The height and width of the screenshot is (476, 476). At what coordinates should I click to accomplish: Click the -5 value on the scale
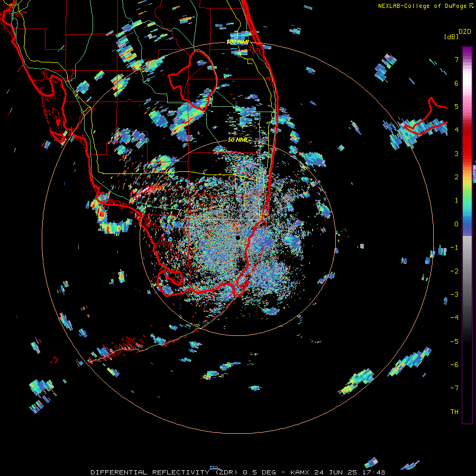[454, 342]
